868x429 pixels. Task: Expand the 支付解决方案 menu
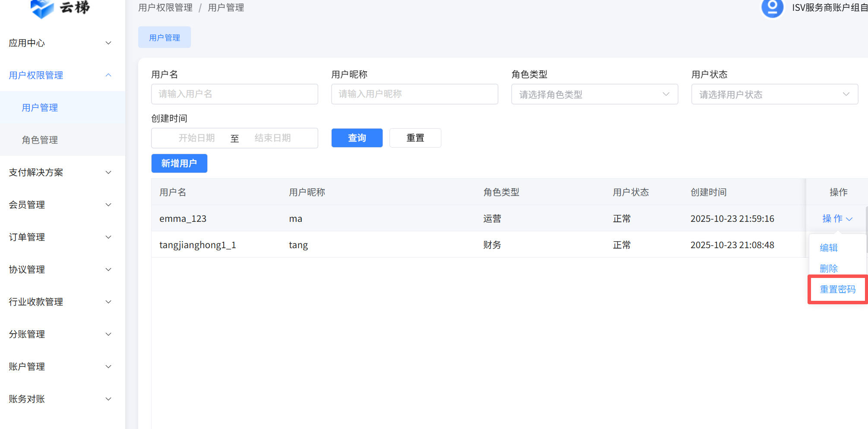pyautogui.click(x=60, y=173)
